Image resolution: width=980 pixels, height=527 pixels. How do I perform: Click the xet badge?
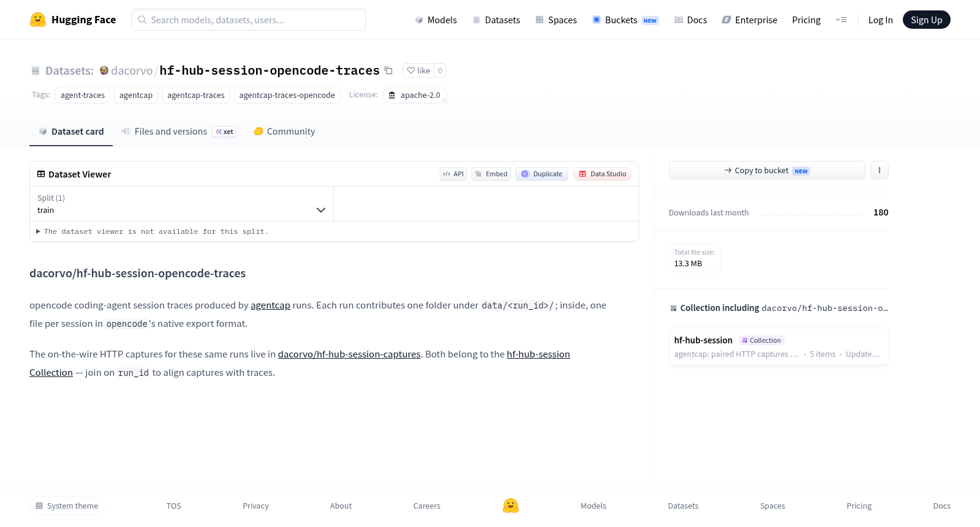[x=224, y=132]
